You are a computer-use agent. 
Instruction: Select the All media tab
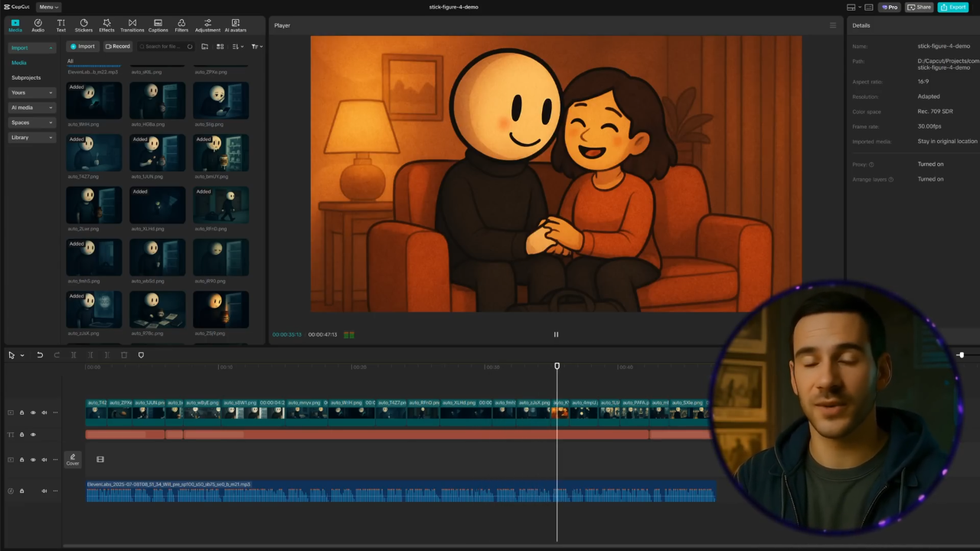click(70, 61)
